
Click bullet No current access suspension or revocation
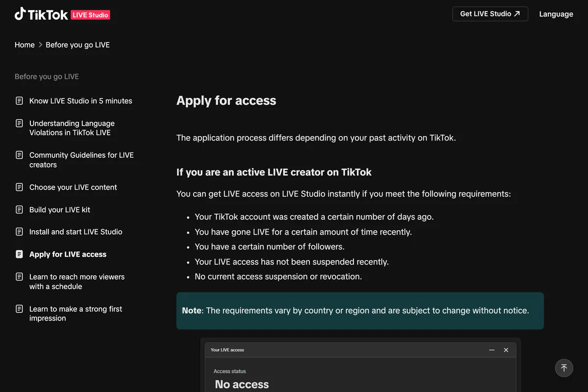pos(278,276)
